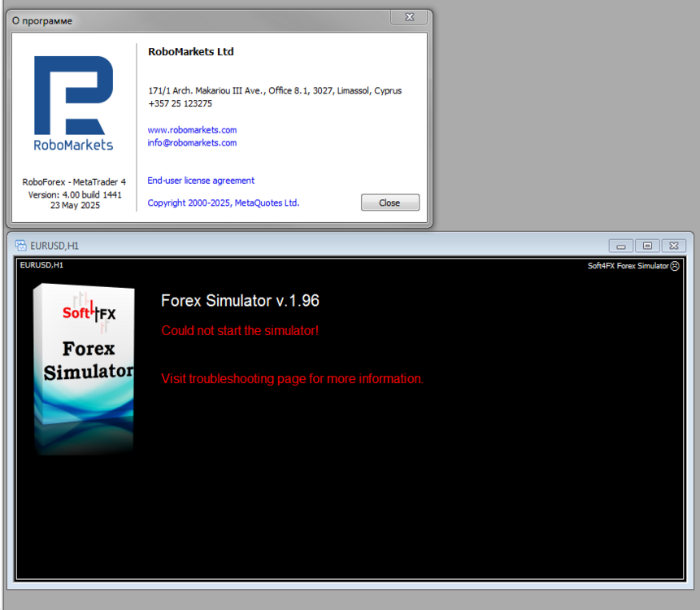Click the Limassol, Cyprus address line
Image resolution: width=700 pixels, height=610 pixels.
coord(275,90)
